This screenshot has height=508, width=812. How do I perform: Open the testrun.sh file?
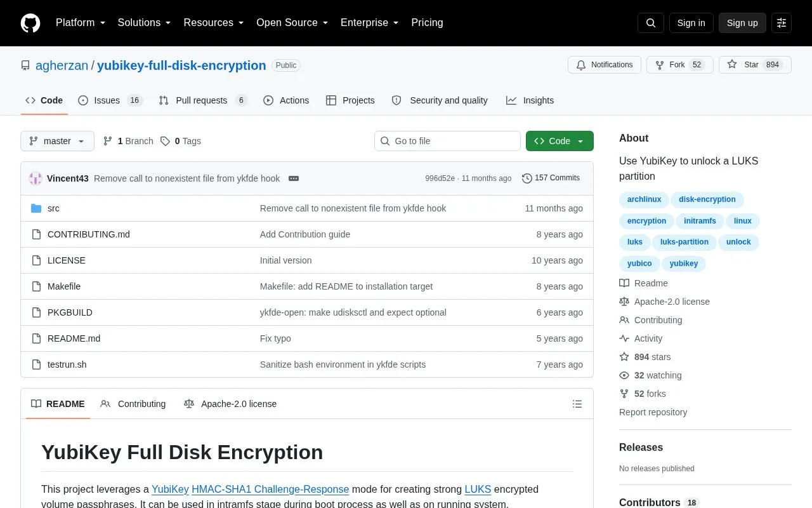coord(67,364)
